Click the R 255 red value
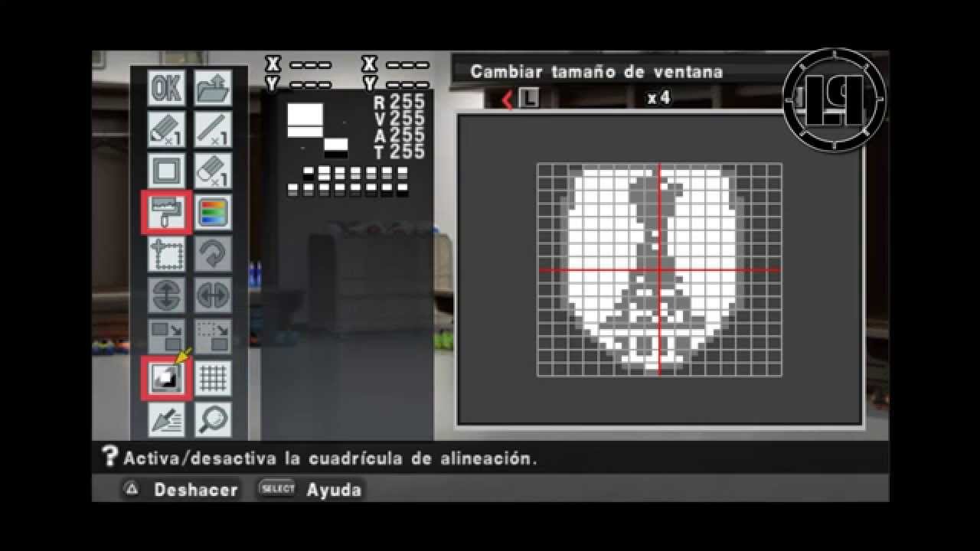 click(x=399, y=102)
